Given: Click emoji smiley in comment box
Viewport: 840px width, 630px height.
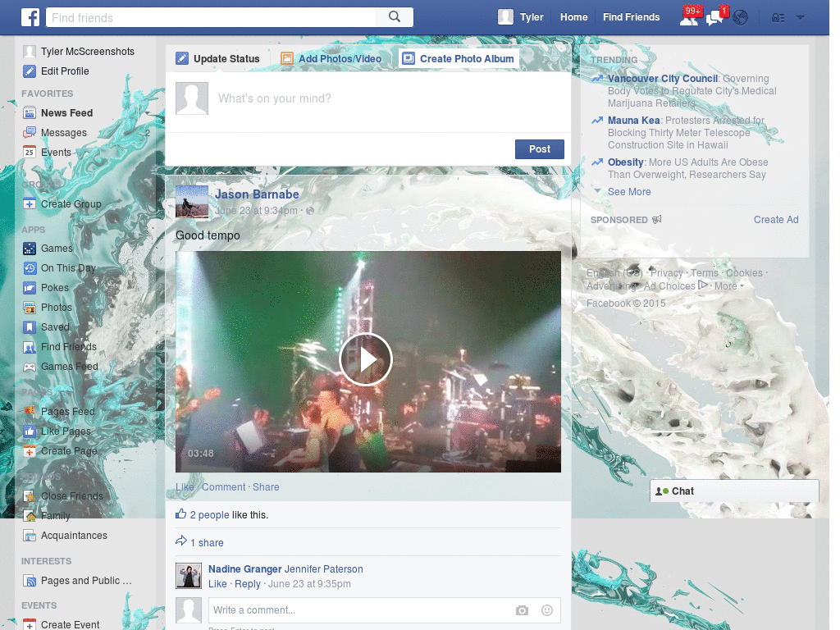Looking at the screenshot, I should 547,610.
